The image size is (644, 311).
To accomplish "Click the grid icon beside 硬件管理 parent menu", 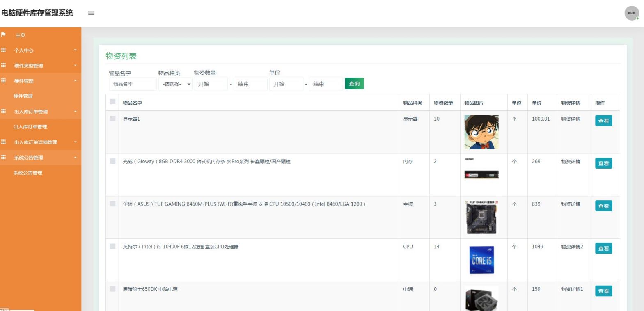I will 3,81.
